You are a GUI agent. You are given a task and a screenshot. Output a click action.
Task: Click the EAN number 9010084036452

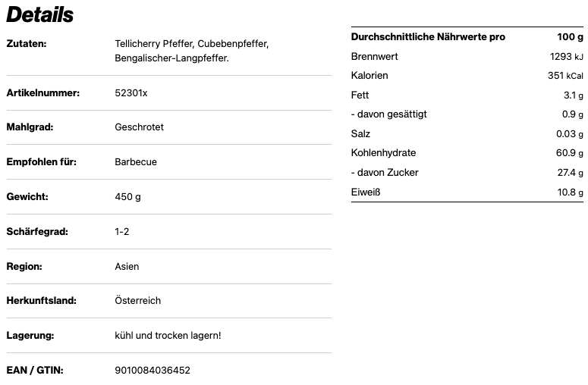pos(153,370)
